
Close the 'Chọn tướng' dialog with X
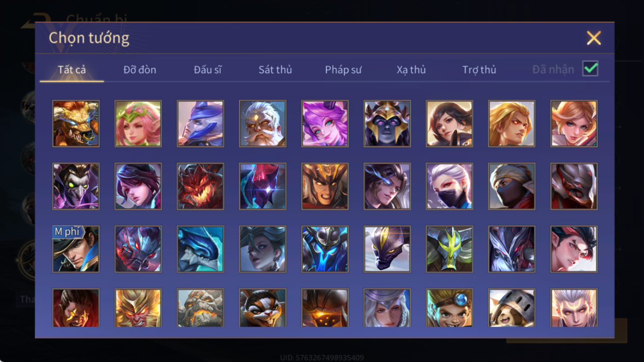coord(594,38)
